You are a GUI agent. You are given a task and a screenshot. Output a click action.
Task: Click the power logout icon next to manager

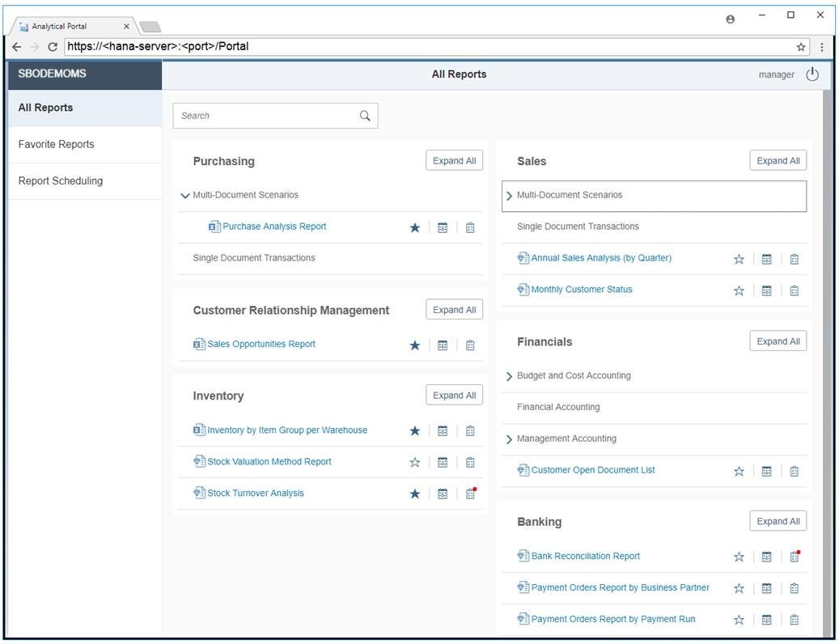click(x=812, y=74)
